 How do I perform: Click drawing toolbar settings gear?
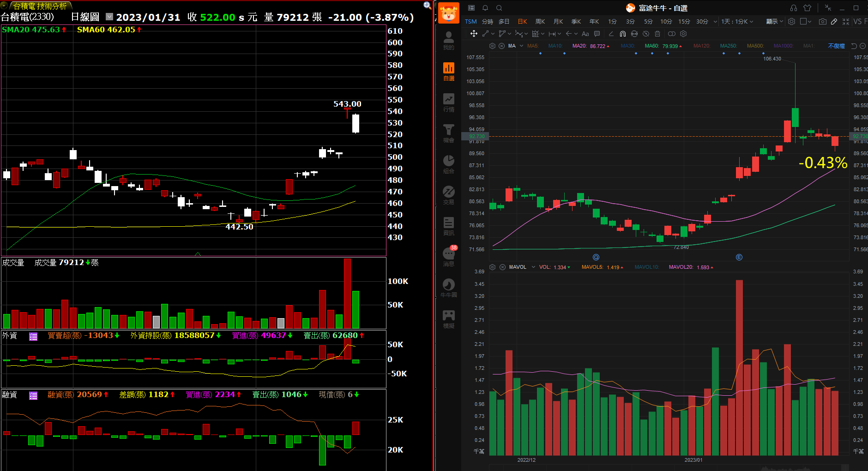[x=684, y=34]
